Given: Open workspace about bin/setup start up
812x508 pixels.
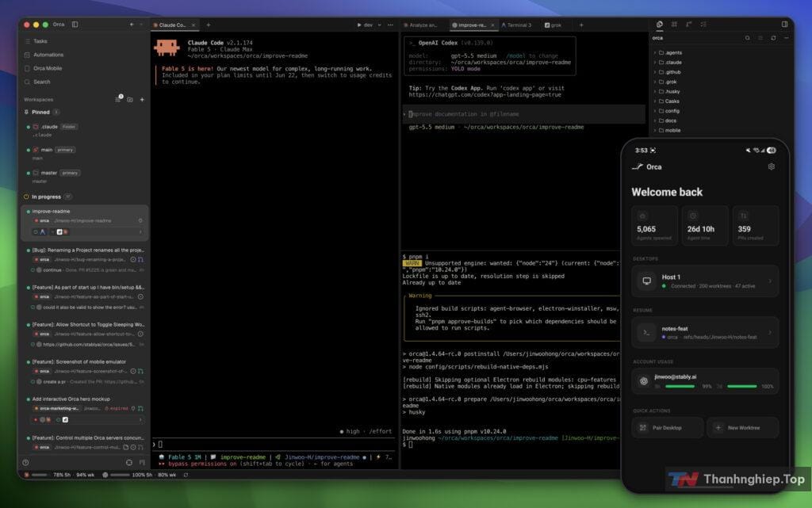Looking at the screenshot, I should pos(86,296).
